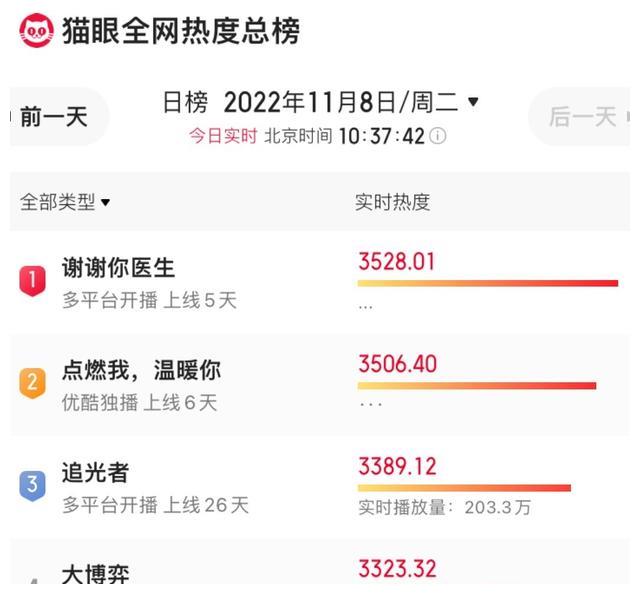Go to 前一天 previous day
This screenshot has width=640, height=594.
[54, 117]
